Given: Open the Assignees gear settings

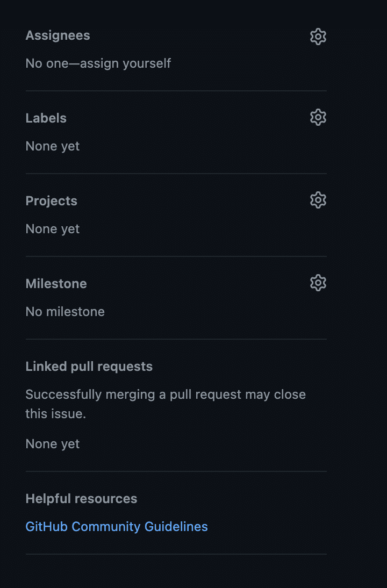Looking at the screenshot, I should [x=318, y=37].
